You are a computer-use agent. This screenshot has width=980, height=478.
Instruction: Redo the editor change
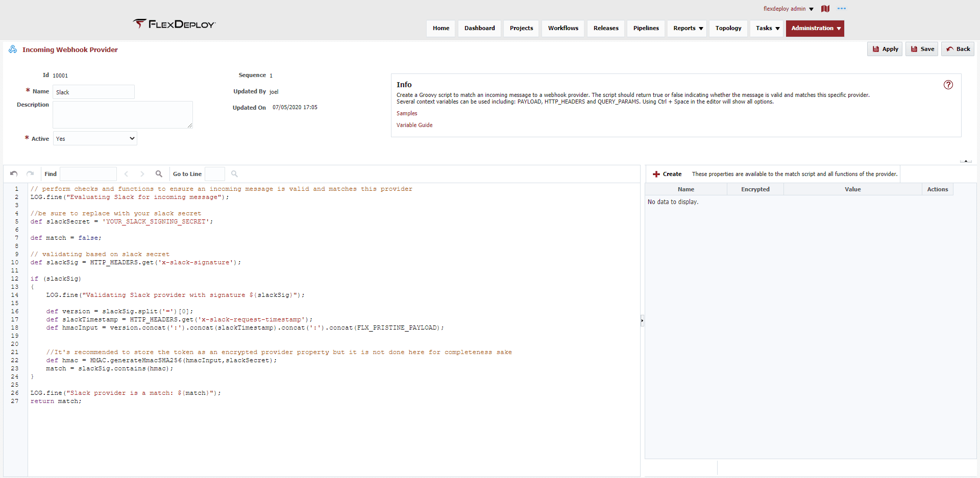[x=30, y=174]
